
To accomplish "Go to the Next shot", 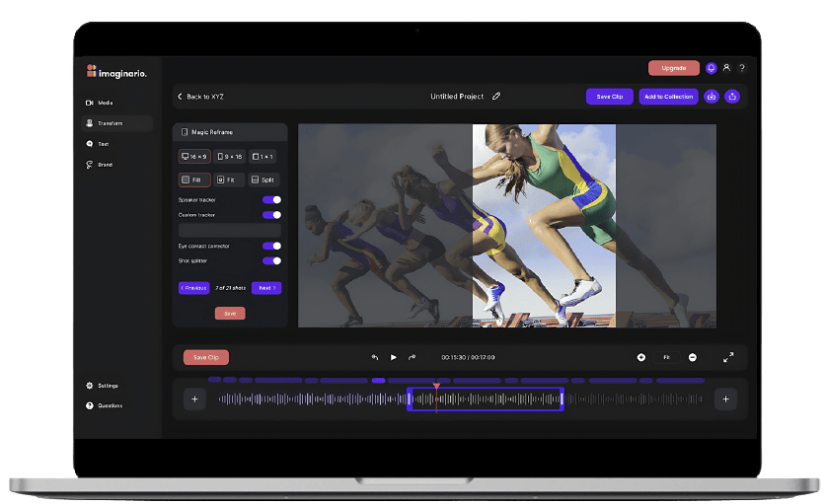I will tap(265, 288).
